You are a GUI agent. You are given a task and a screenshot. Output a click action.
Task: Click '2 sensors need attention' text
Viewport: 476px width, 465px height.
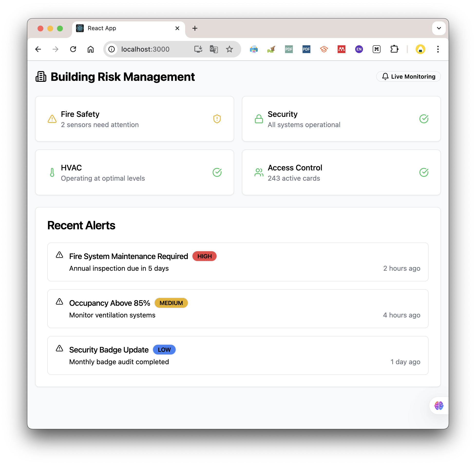tap(100, 125)
